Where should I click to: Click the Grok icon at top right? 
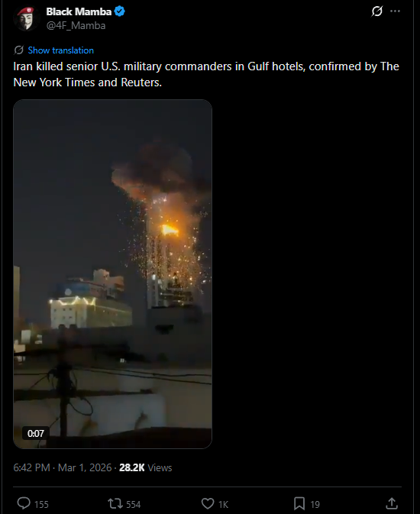[x=377, y=11]
